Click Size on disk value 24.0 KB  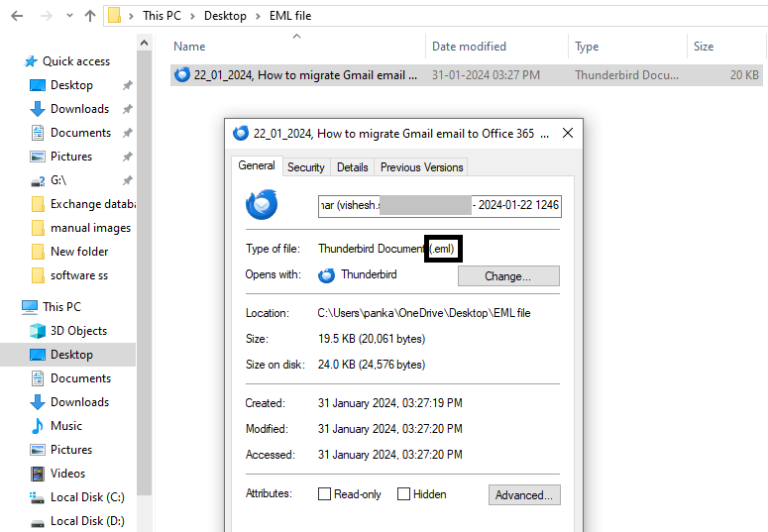372,365
